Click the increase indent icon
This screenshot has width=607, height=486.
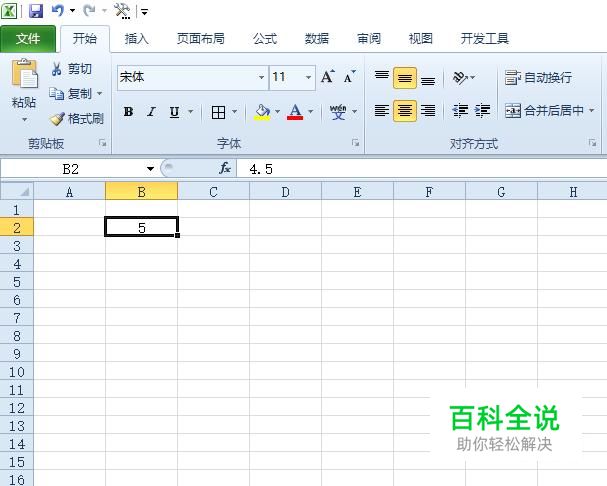point(483,111)
